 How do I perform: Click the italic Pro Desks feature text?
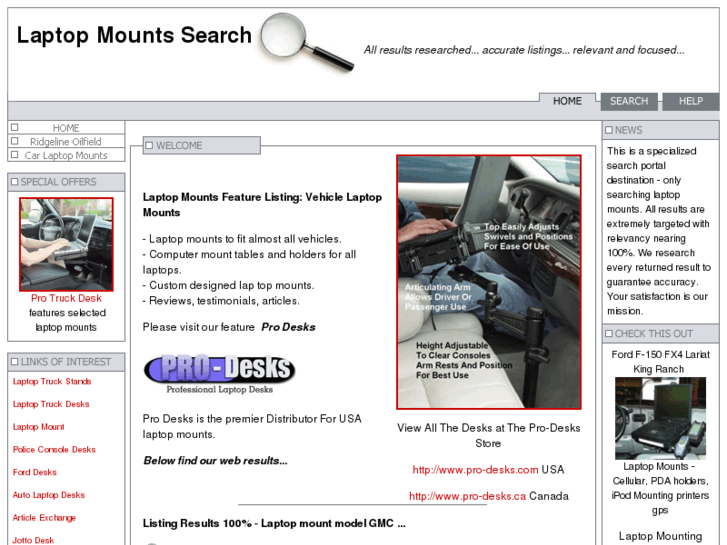coord(288,327)
